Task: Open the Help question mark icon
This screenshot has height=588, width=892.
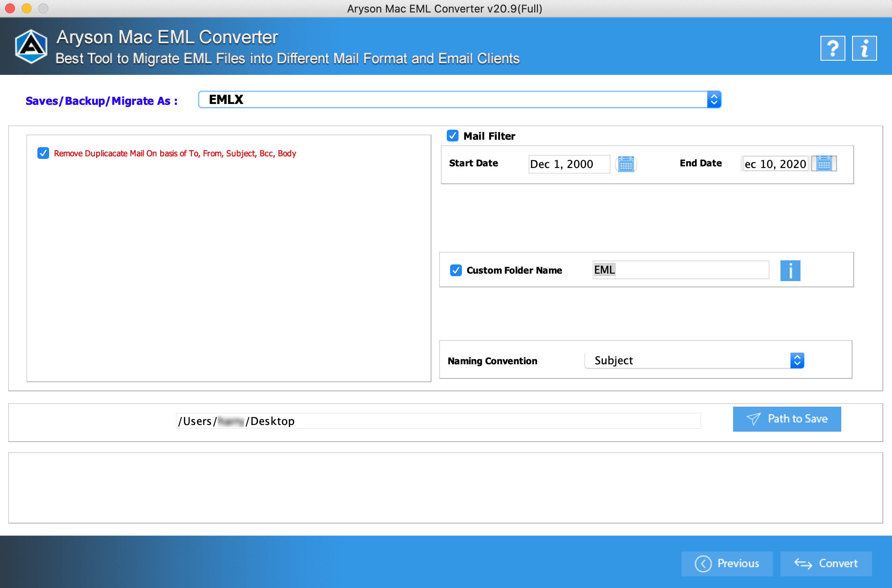Action: click(833, 48)
